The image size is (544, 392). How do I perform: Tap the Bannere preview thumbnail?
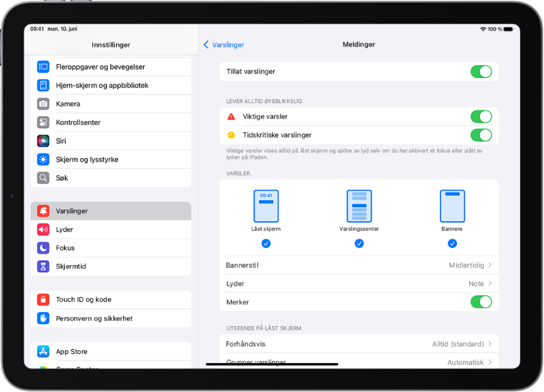point(452,206)
